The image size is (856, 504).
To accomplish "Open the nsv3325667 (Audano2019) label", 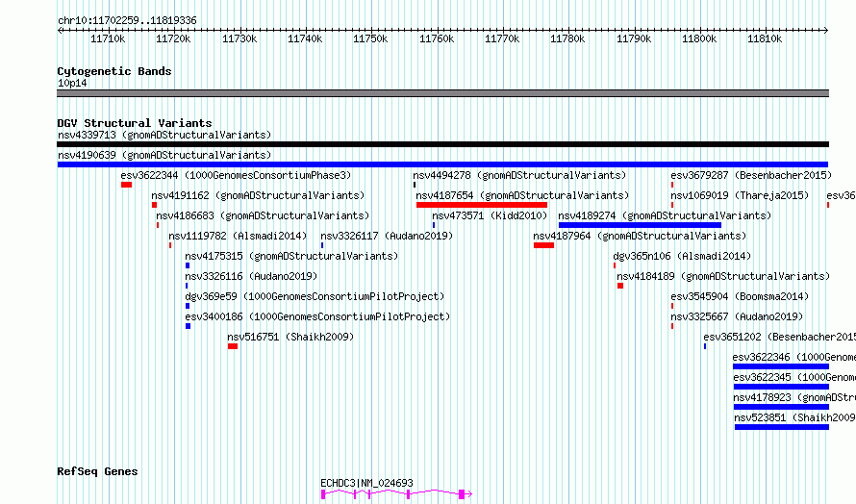I will tap(737, 316).
